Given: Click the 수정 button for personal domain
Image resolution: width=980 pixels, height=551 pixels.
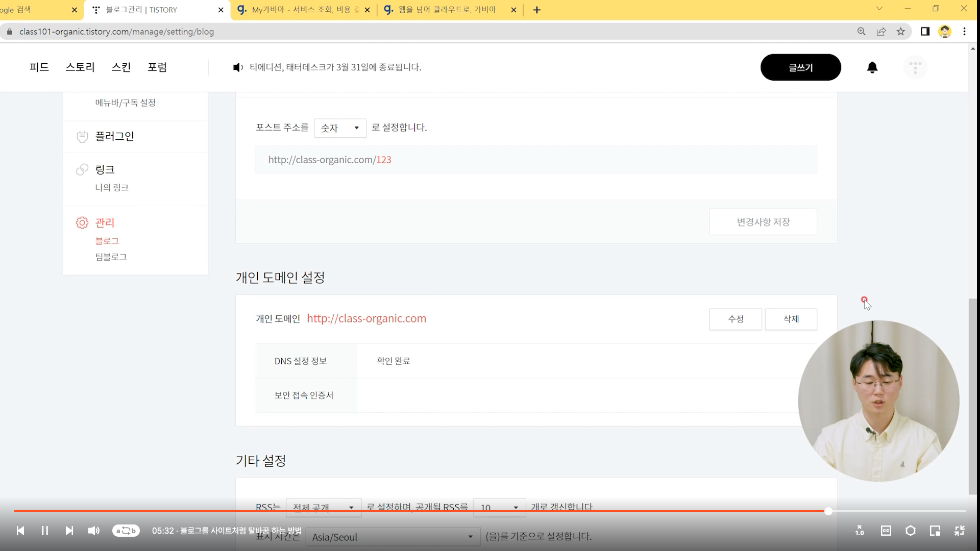Looking at the screenshot, I should coord(736,319).
